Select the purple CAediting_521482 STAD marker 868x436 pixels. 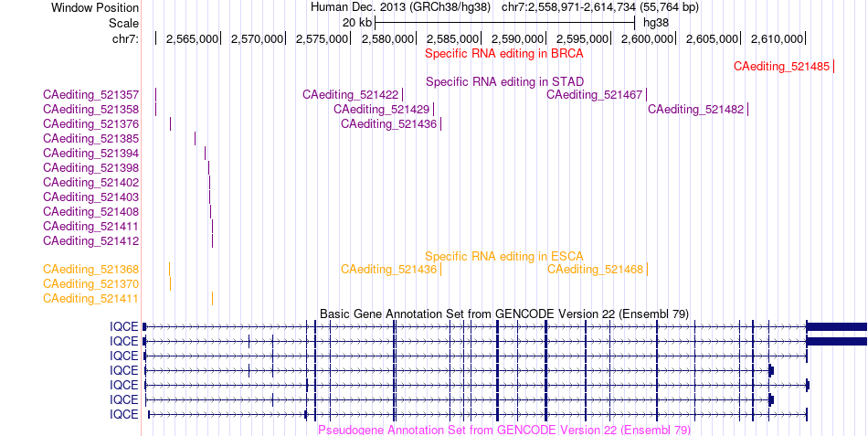click(696, 109)
